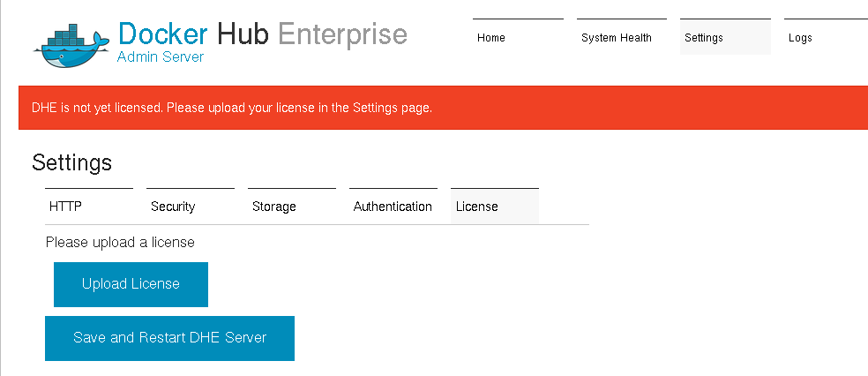Click the blue Docker title word
This screenshot has width=868, height=376.
[163, 34]
